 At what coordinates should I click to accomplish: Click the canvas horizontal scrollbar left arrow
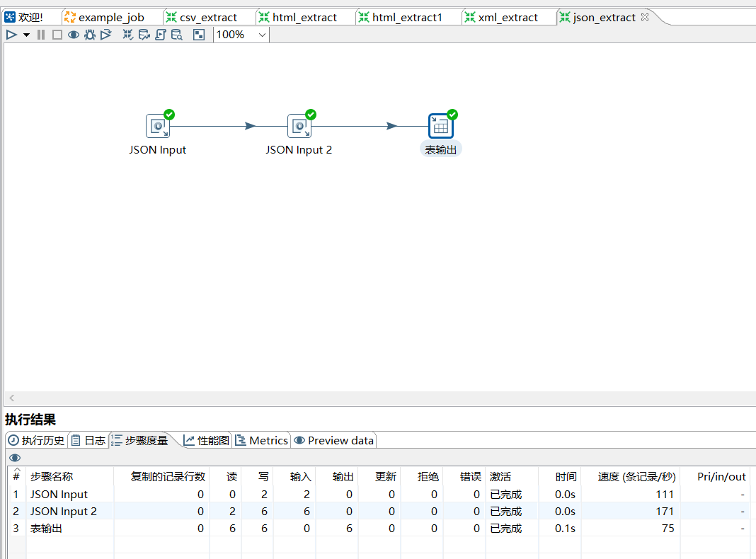click(12, 398)
